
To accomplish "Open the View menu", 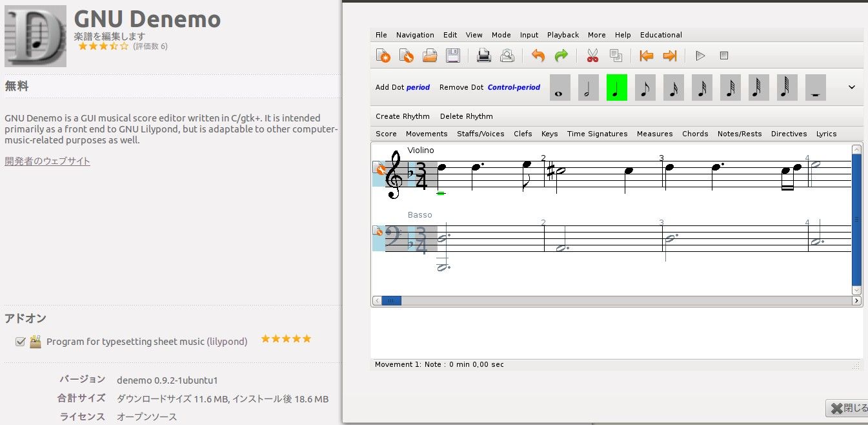I will pyautogui.click(x=474, y=35).
